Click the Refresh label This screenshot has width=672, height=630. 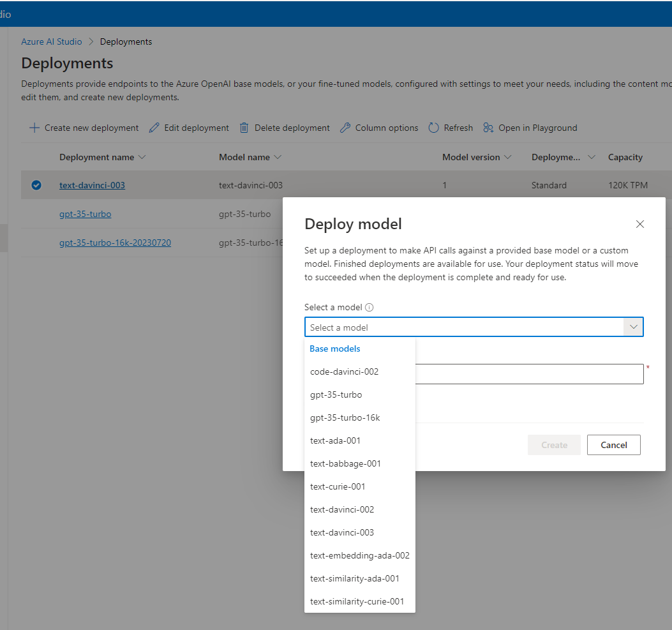[x=458, y=128]
